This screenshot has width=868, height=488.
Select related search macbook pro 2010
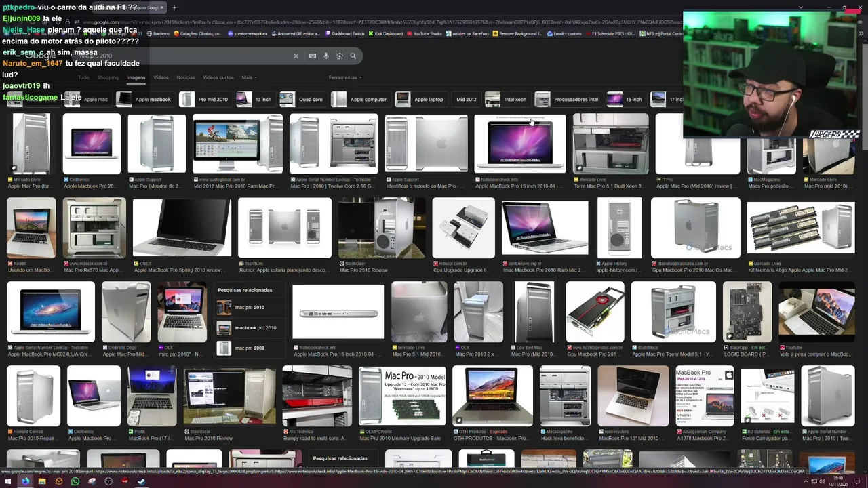pyautogui.click(x=250, y=328)
